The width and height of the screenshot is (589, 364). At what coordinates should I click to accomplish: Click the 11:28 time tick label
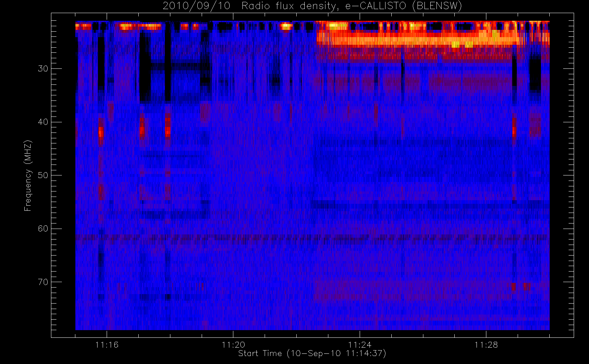(x=486, y=344)
